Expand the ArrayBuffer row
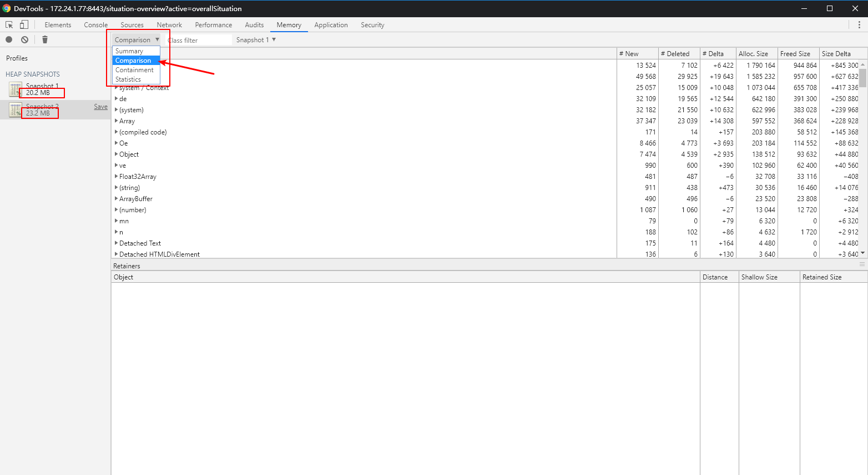 tap(117, 199)
